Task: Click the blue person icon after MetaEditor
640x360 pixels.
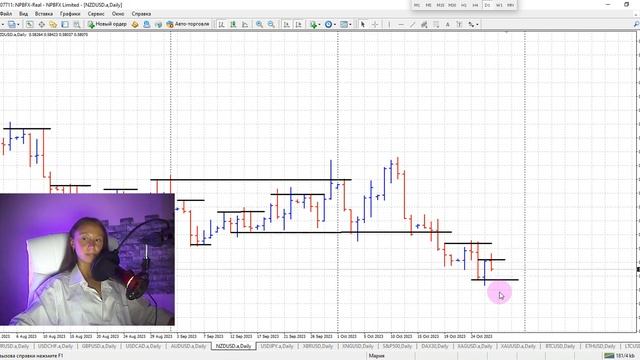Action: [x=147, y=24]
